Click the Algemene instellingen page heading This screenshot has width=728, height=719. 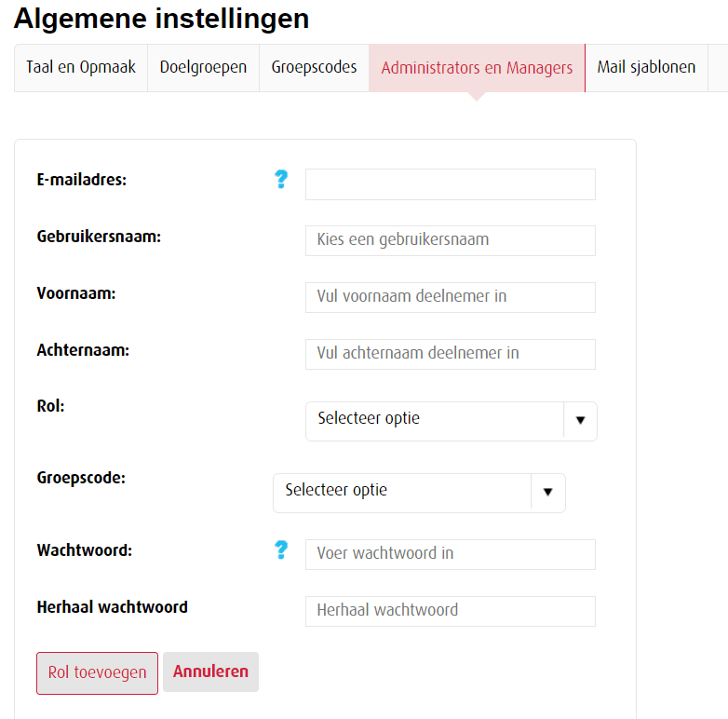click(161, 19)
